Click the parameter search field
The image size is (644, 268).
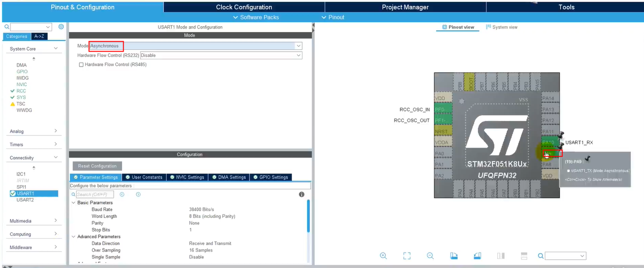[95, 194]
